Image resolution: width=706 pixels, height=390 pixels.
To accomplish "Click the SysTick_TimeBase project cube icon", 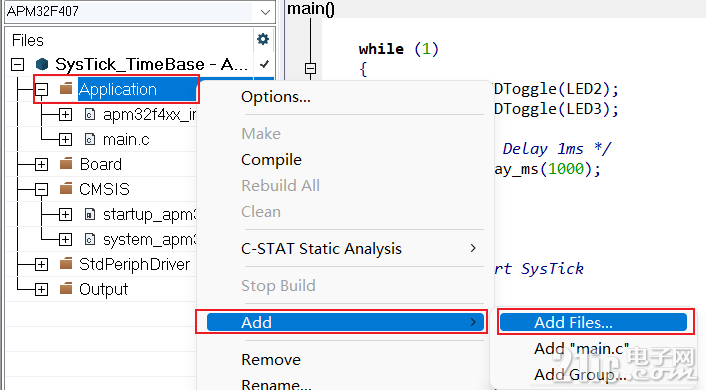I will coord(42,64).
